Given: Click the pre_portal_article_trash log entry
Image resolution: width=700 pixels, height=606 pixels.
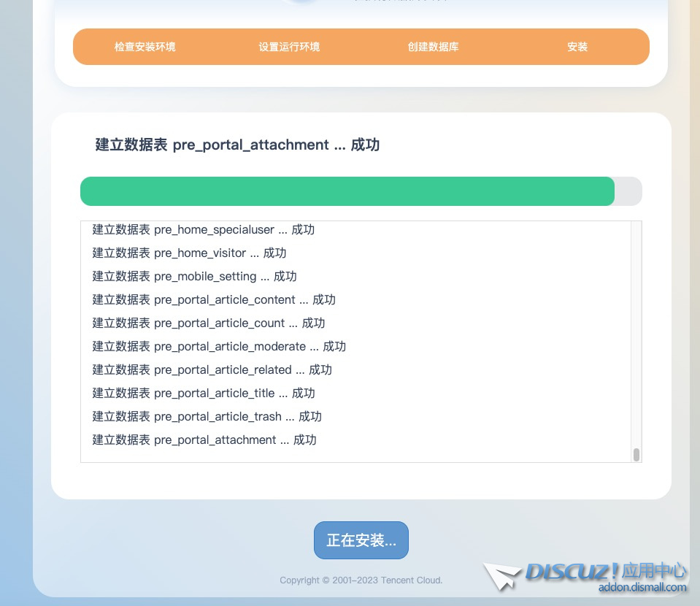Looking at the screenshot, I should (x=207, y=417).
